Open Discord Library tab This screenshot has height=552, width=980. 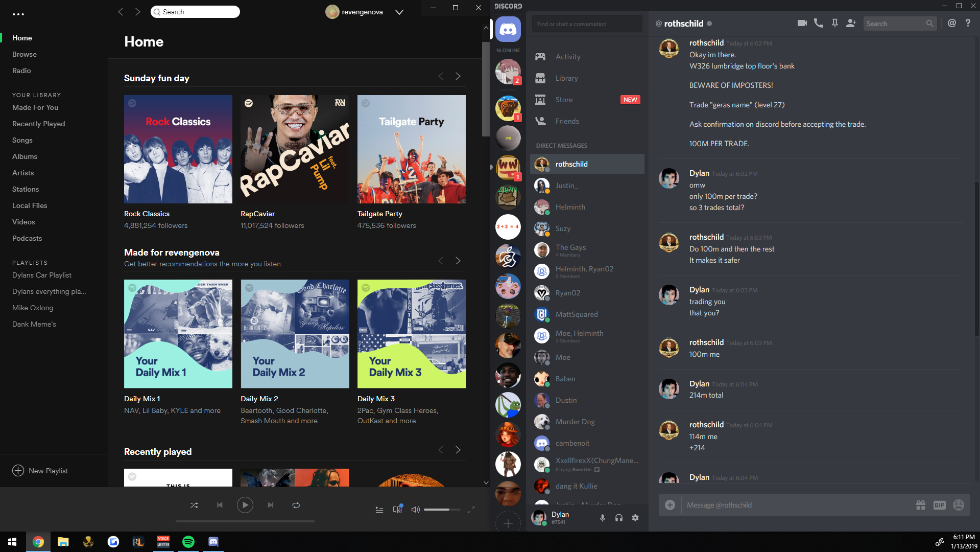[x=587, y=78]
